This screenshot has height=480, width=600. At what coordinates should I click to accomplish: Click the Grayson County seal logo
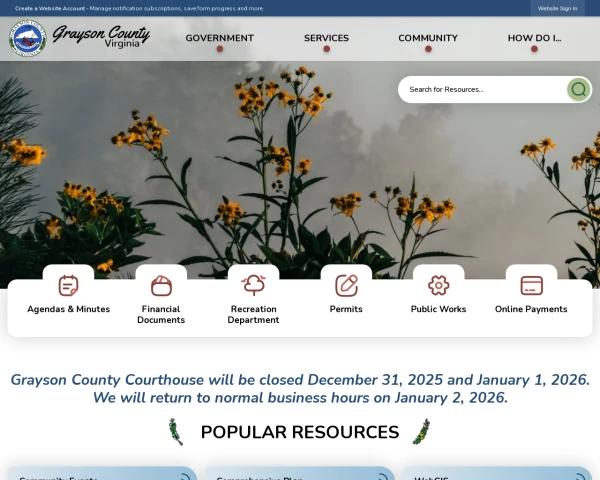(x=28, y=38)
